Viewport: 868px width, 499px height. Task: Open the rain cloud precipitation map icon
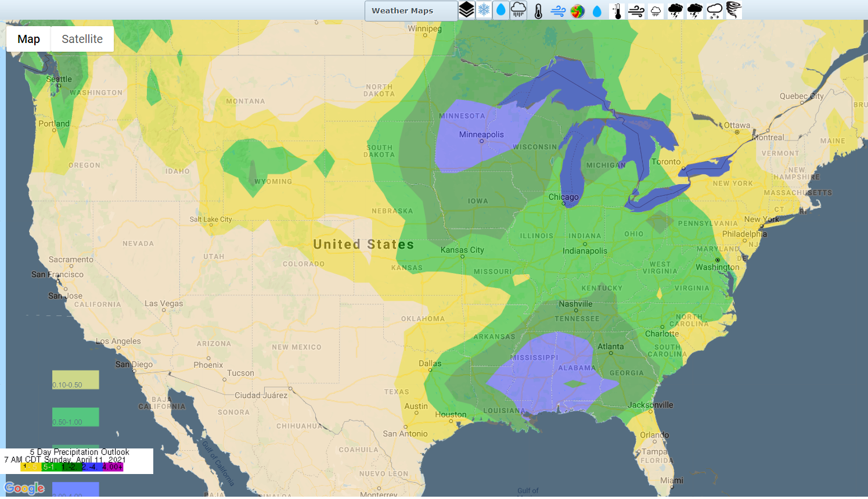pyautogui.click(x=518, y=10)
